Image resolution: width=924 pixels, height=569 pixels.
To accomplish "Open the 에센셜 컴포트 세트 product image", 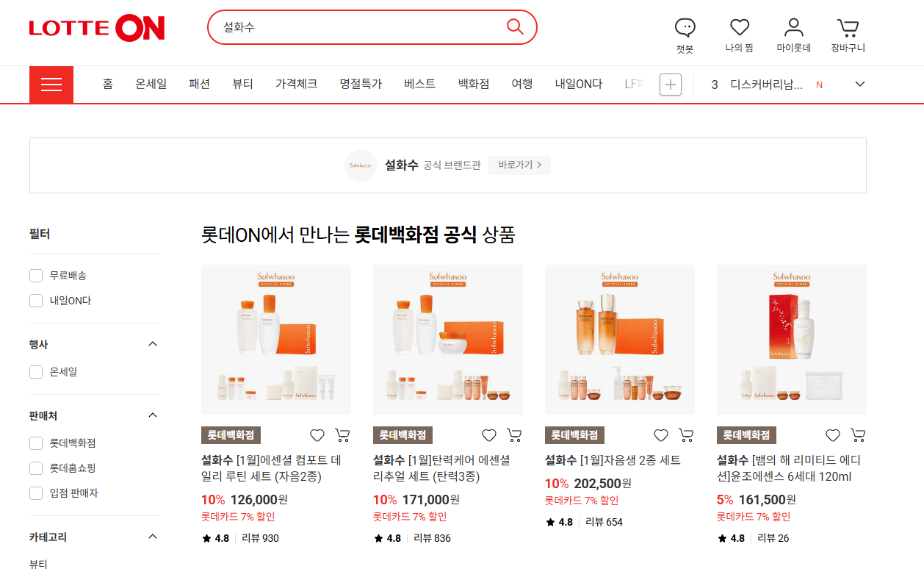I will click(x=276, y=340).
